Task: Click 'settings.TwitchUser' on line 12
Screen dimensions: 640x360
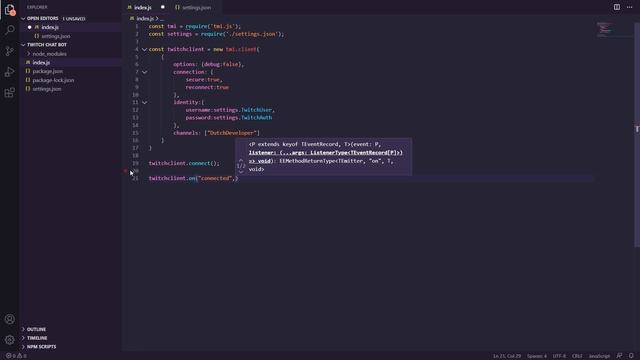Action: [x=243, y=110]
